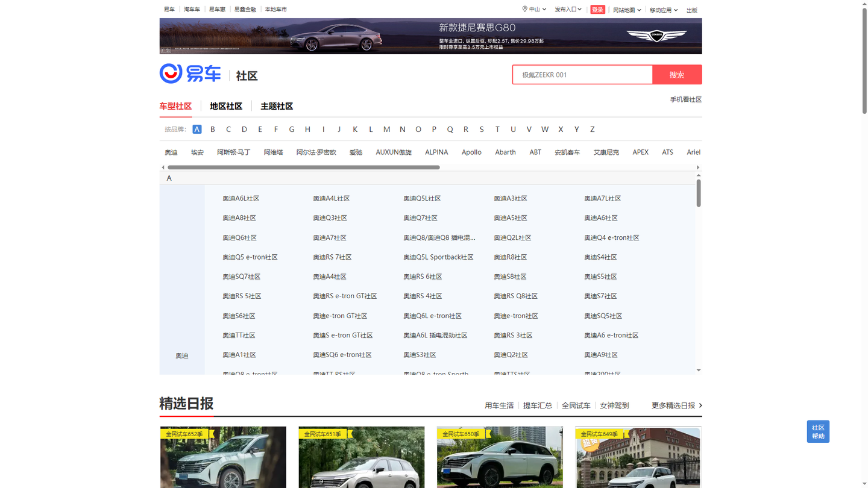Open 奥迪Q5L社区

click(x=422, y=198)
